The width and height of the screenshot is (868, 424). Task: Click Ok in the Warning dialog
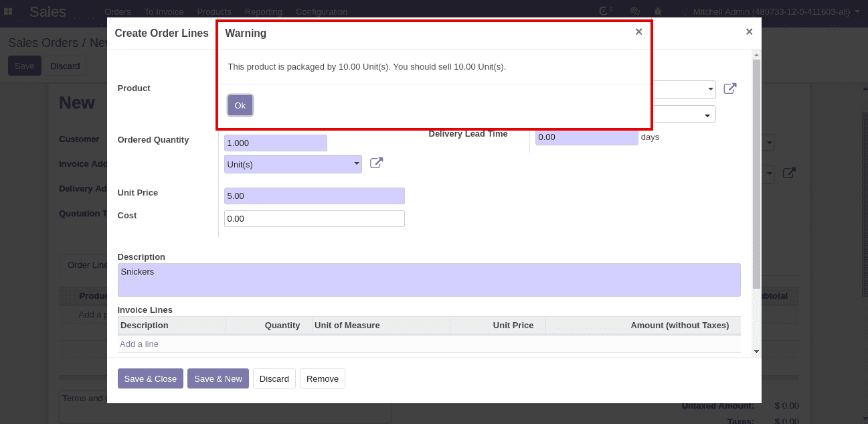point(240,105)
